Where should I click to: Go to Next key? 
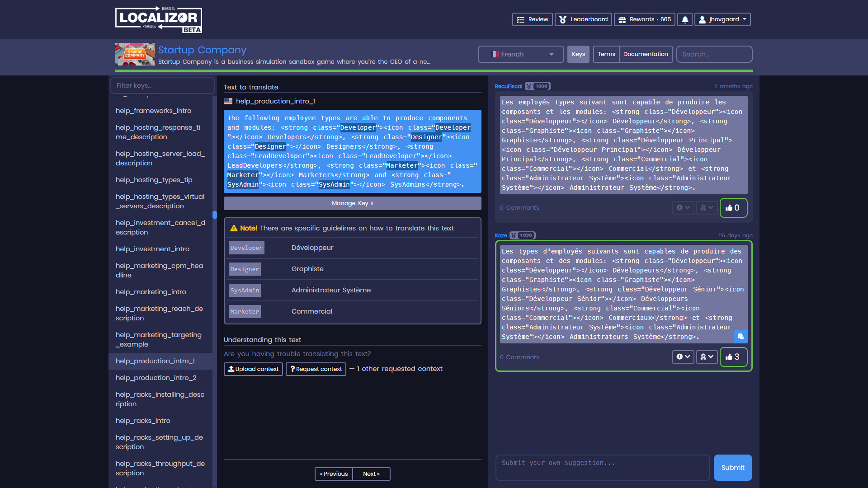(x=371, y=474)
